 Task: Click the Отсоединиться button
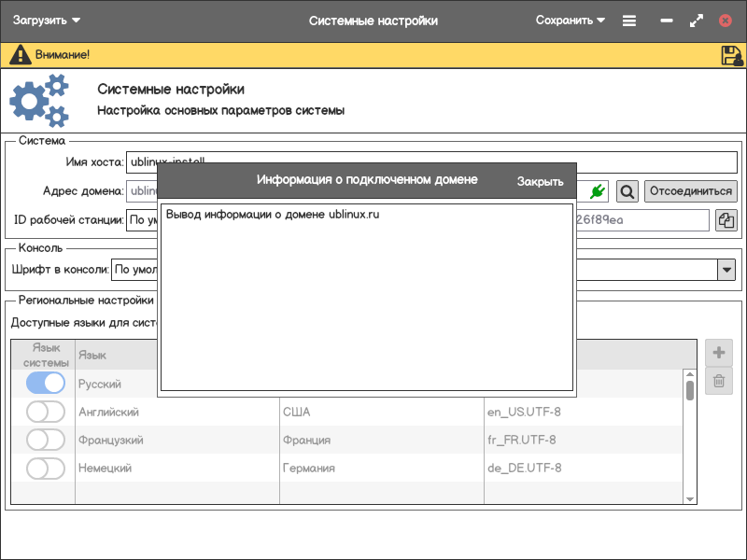[x=690, y=191]
